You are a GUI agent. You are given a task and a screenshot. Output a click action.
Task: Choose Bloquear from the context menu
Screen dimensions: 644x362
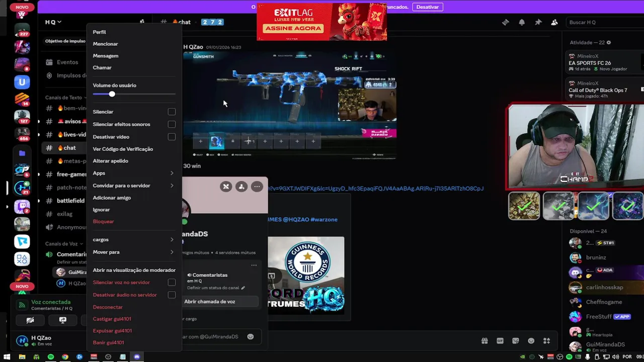[x=103, y=221]
